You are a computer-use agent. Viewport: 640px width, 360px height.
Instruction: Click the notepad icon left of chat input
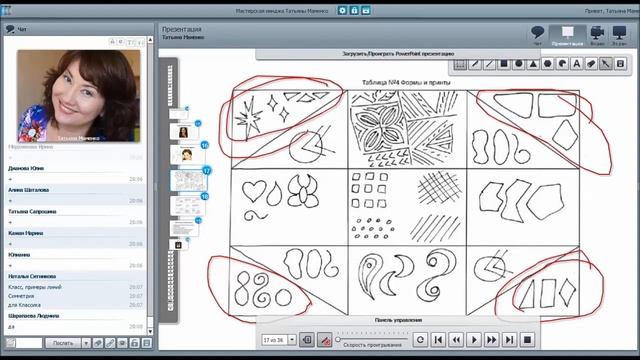point(11,343)
